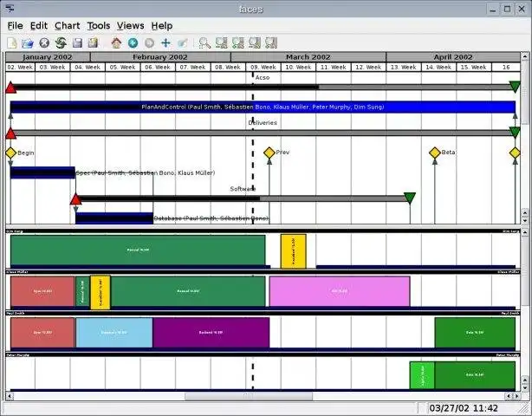Select the 05. Week column header
532x416 pixels.
tap(123, 68)
